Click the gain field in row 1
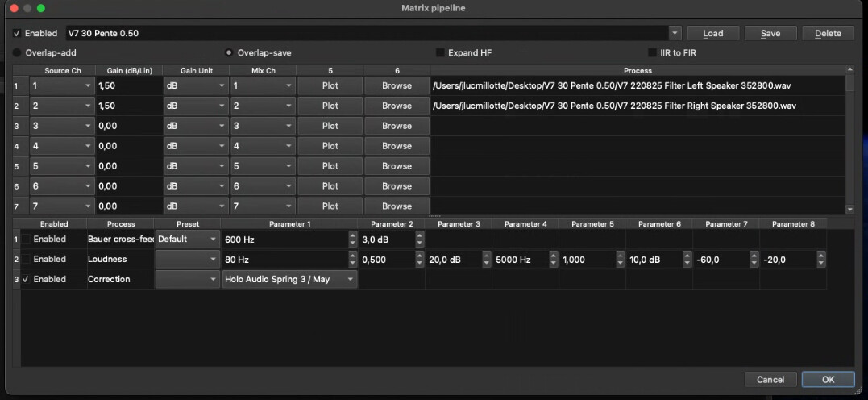Screen dimensions: 868x400 tap(127, 85)
